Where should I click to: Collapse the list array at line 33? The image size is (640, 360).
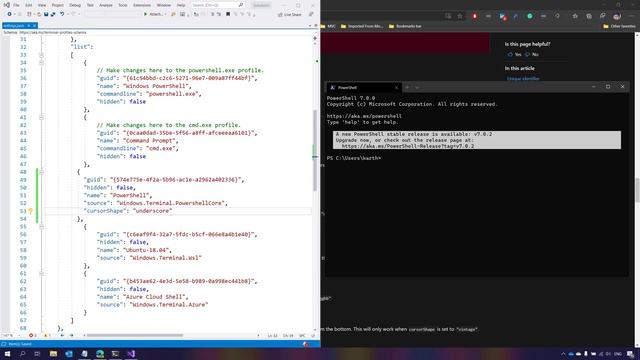pos(41,55)
